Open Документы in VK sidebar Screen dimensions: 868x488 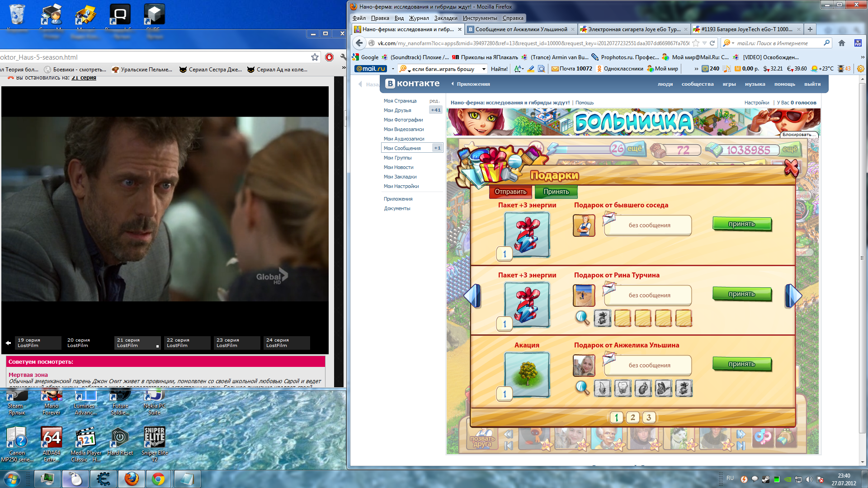[x=397, y=208]
